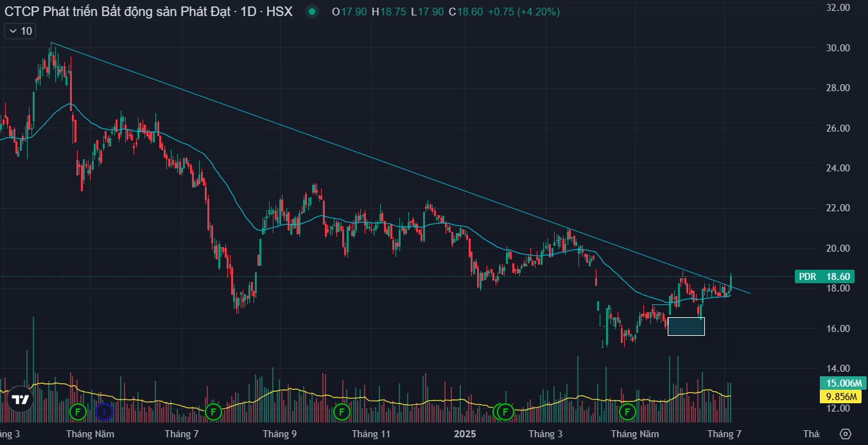Expand the collapsed indicators legend showing 10
The image size is (868, 445).
pos(20,31)
